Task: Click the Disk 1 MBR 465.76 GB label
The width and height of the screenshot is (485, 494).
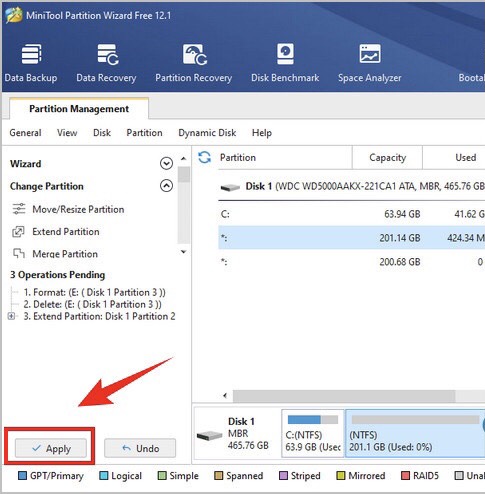Action: [248, 433]
